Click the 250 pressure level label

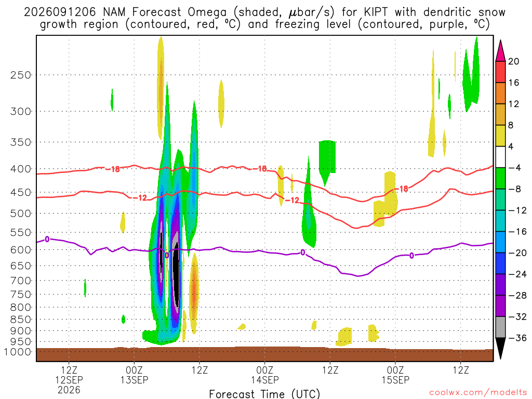(21, 75)
